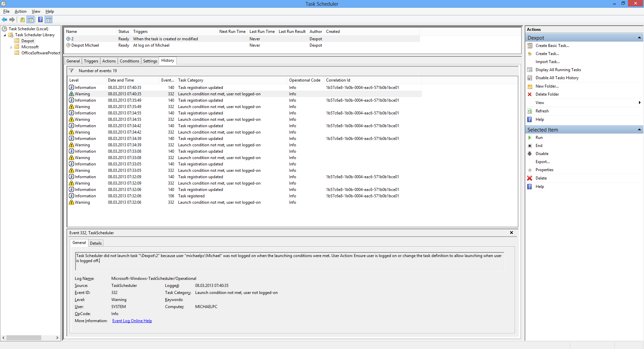This screenshot has height=349, width=644.
Task: Toggle the event filter funnel icon
Action: pos(71,70)
